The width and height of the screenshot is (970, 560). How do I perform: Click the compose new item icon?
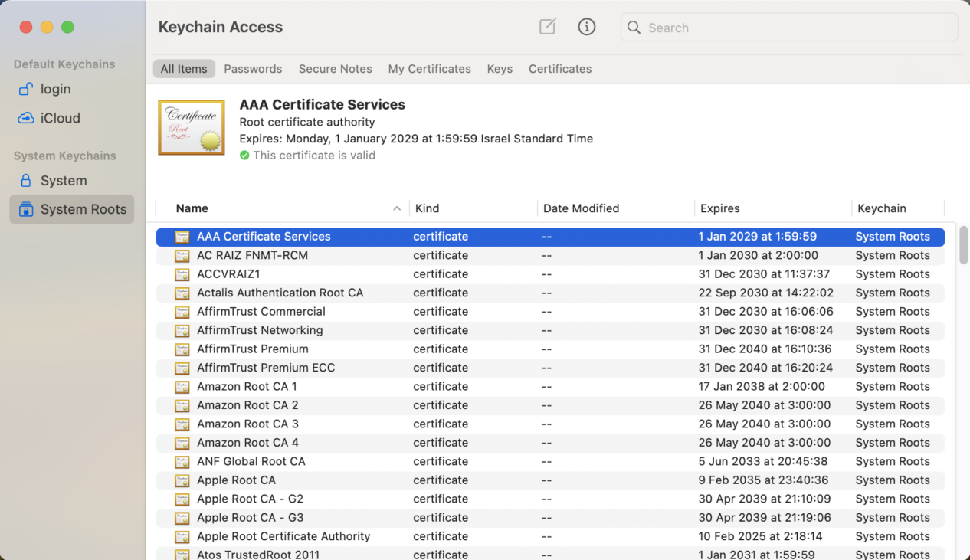coord(547,27)
